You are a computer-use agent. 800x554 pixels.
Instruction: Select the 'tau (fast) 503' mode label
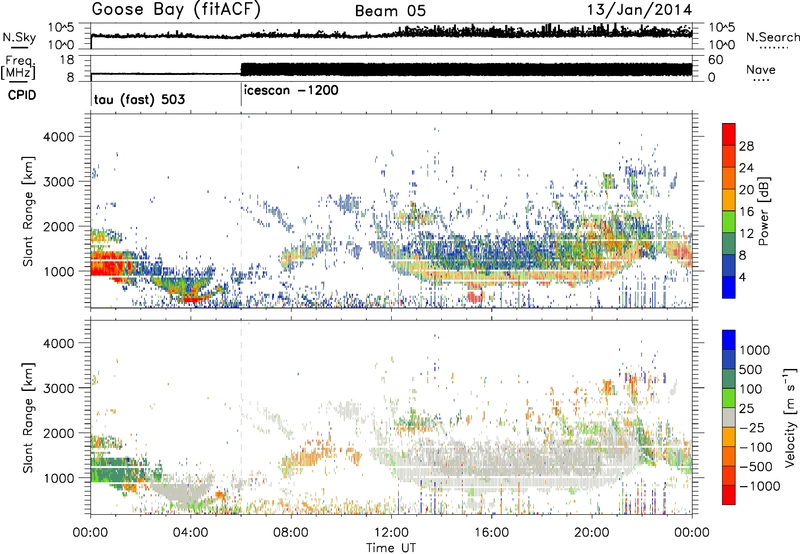click(139, 99)
